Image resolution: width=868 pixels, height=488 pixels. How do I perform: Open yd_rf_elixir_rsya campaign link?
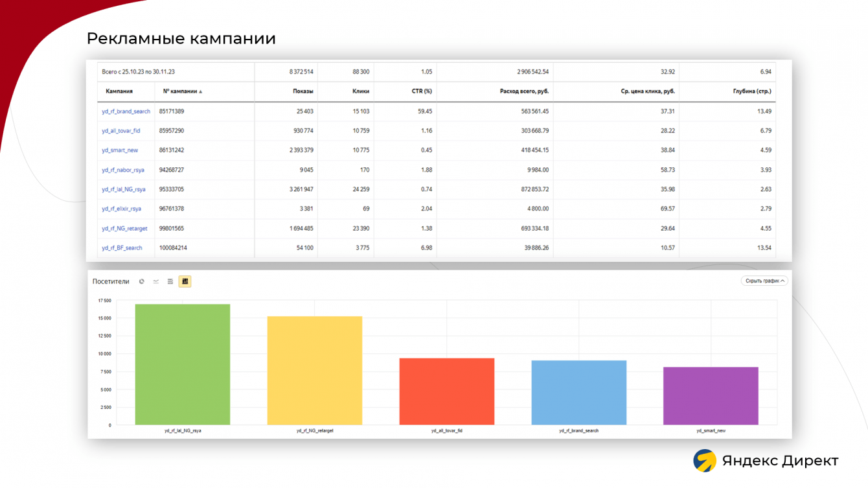click(x=121, y=209)
